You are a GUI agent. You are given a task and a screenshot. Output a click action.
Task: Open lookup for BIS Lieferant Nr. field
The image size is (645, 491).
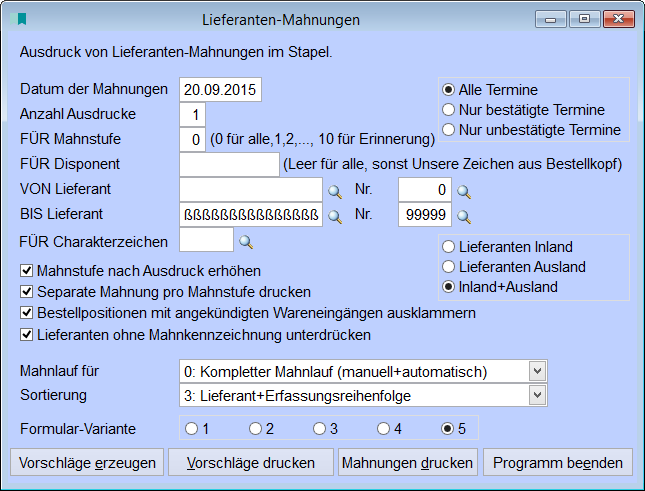[464, 215]
